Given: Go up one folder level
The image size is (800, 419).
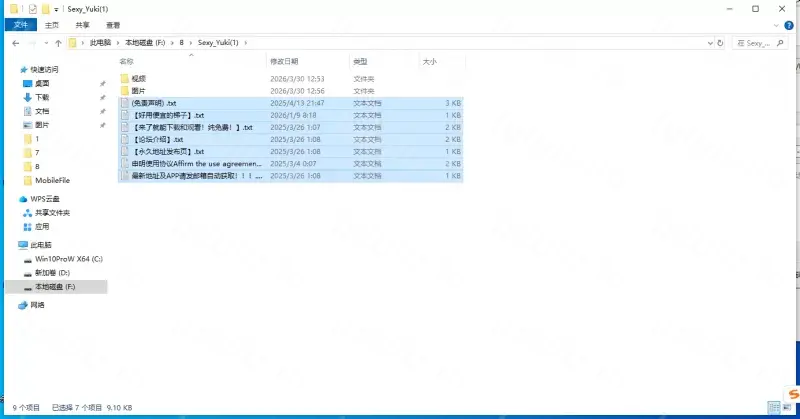Looking at the screenshot, I should click(57, 43).
